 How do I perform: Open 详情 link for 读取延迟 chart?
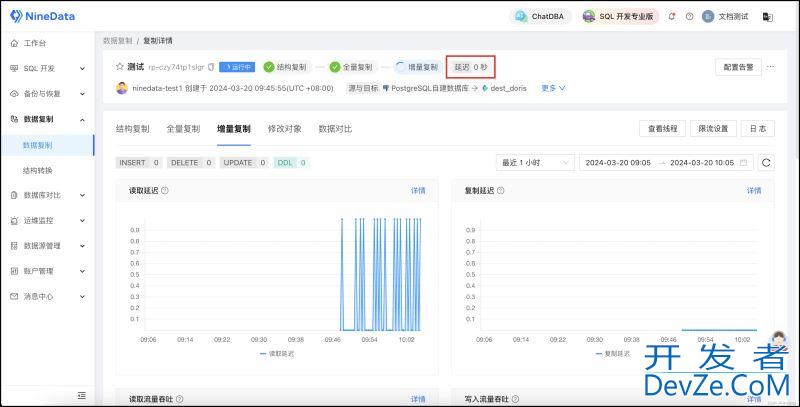(x=418, y=191)
